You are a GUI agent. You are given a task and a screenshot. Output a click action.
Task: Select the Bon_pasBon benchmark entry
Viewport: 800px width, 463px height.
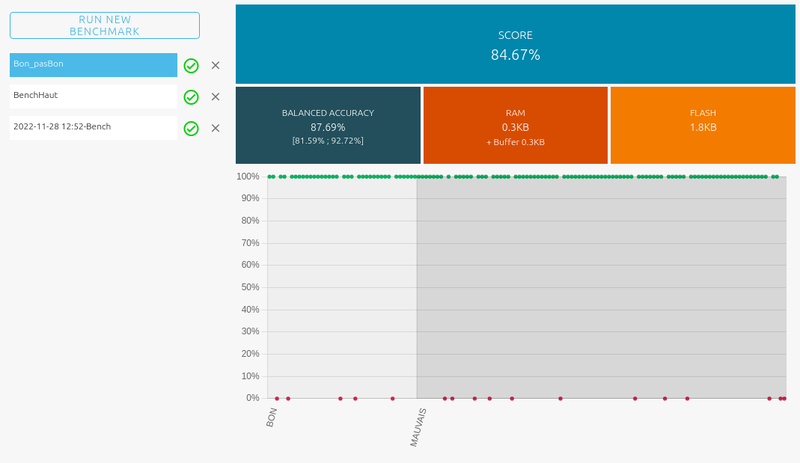coord(93,65)
